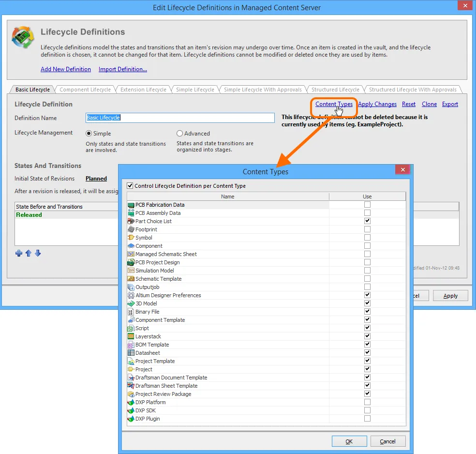Screen dimensions: 476x454
Task: Enable Use for DXP Plugin
Action: tap(367, 419)
